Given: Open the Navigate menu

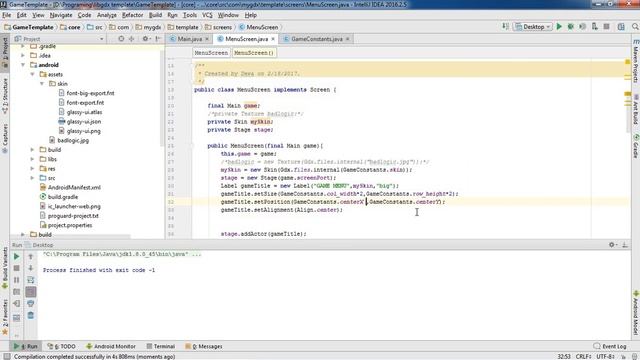Looking at the screenshot, I should tap(61, 15).
